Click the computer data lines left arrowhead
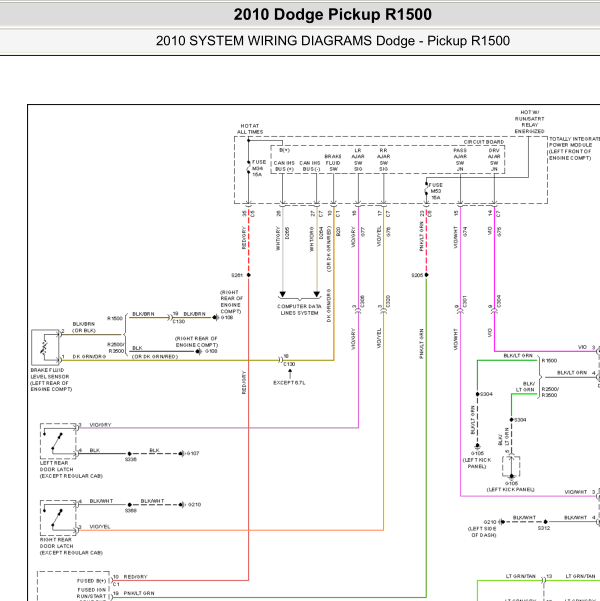This screenshot has height=601, width=600. [283, 294]
